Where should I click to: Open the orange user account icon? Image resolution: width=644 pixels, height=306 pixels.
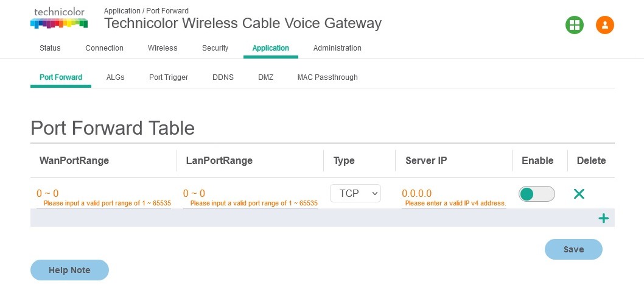(604, 24)
